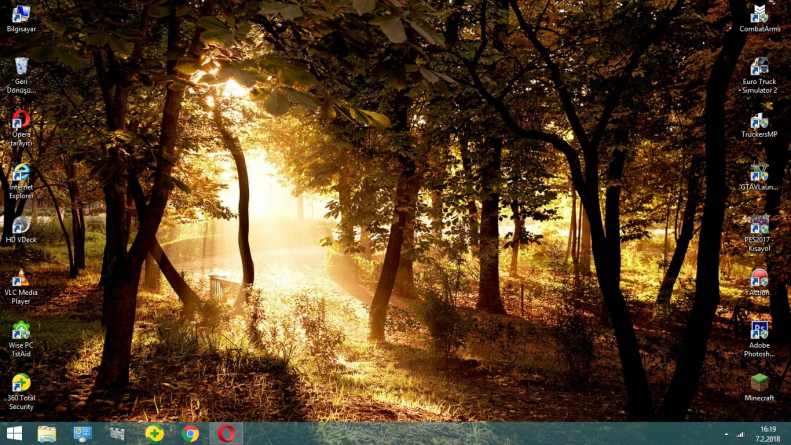Open the Windows Start button

[x=14, y=433]
